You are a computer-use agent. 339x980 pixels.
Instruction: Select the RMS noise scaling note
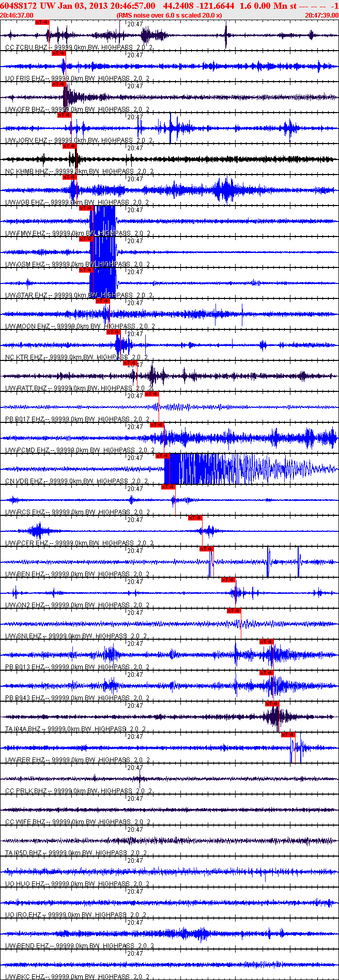[169, 15]
